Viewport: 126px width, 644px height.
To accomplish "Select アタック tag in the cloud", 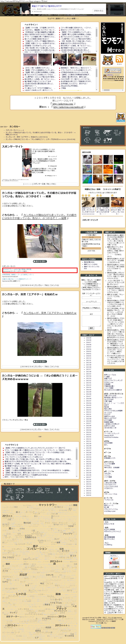I will pos(61,609).
